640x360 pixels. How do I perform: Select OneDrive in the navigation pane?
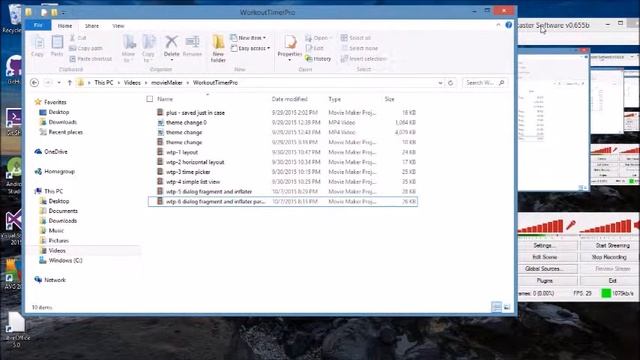[x=56, y=152]
